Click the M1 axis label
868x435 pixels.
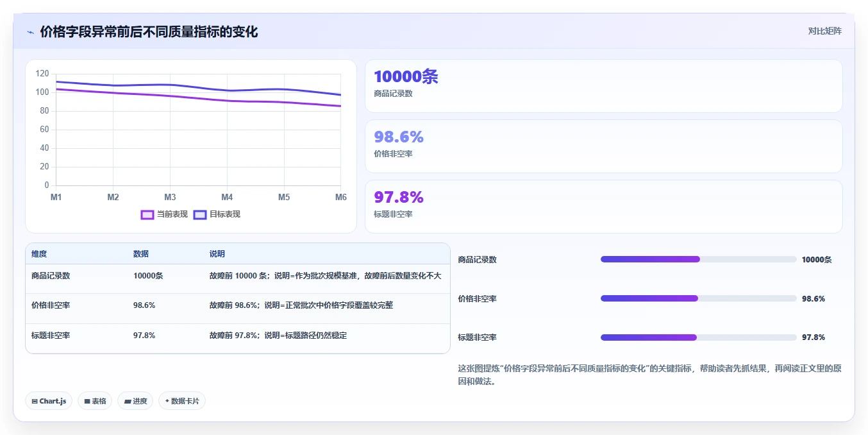(x=56, y=197)
